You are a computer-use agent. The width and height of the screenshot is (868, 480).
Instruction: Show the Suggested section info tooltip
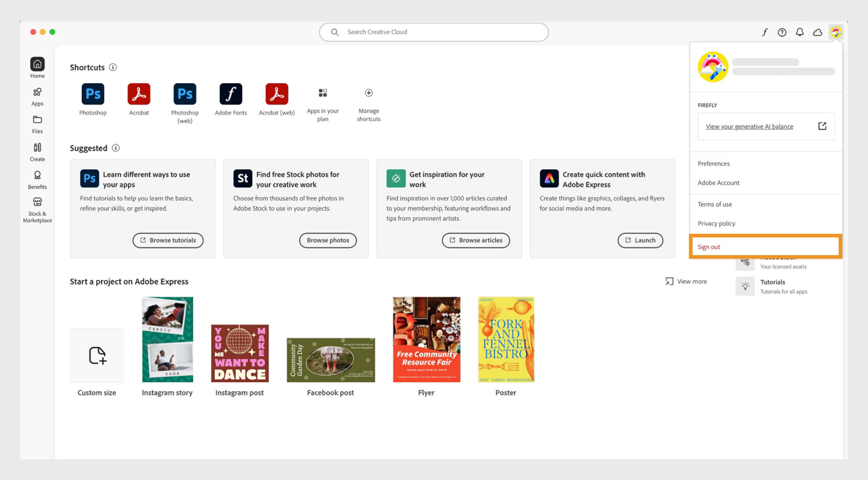(116, 148)
